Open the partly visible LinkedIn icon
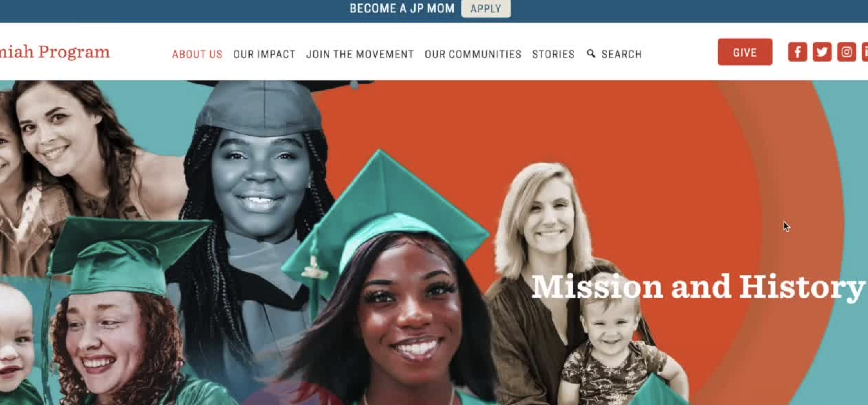This screenshot has width=868, height=405. point(865,52)
